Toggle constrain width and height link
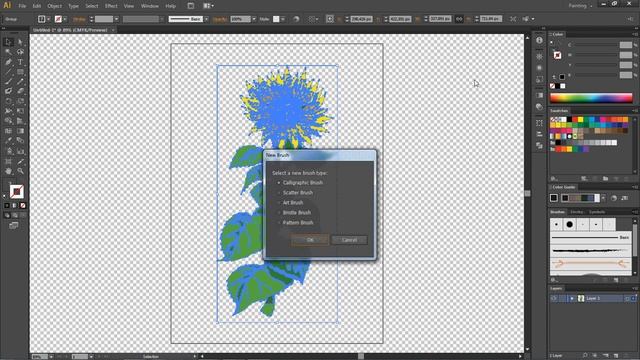This screenshot has height=360, width=640. [x=459, y=19]
